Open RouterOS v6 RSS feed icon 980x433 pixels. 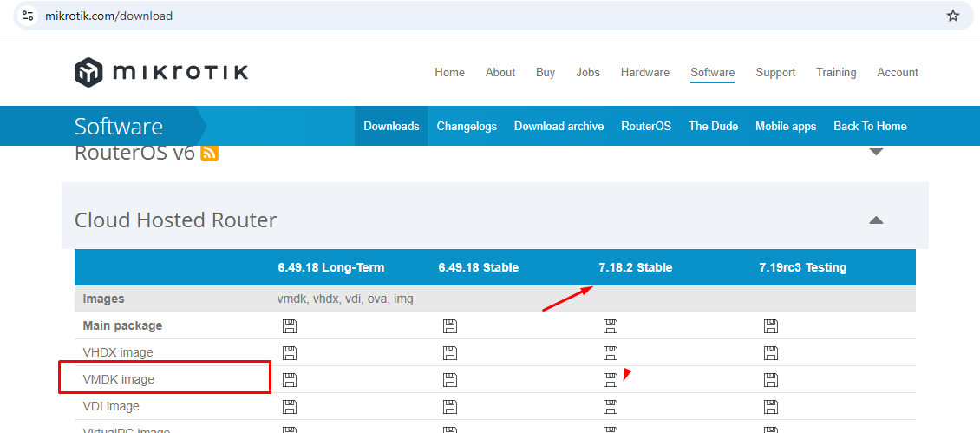coord(209,154)
